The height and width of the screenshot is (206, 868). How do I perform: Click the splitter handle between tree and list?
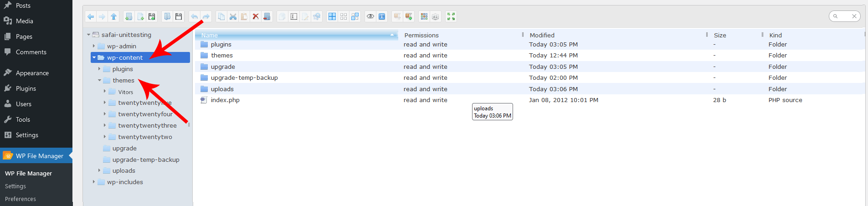(189, 124)
